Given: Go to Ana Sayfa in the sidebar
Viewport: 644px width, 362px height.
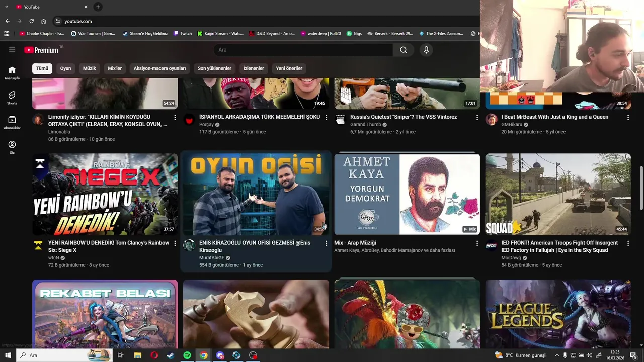Looking at the screenshot, I should pos(12,73).
